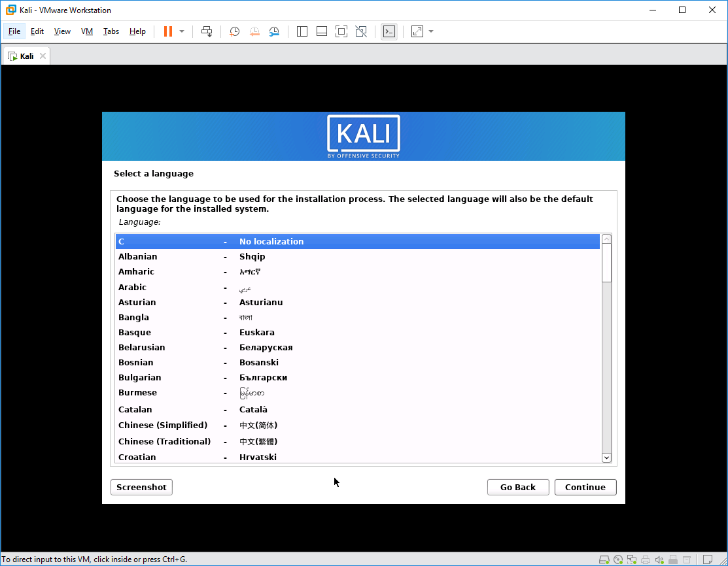This screenshot has height=566, width=728.
Task: Open the snapshot manager
Action: [x=275, y=31]
